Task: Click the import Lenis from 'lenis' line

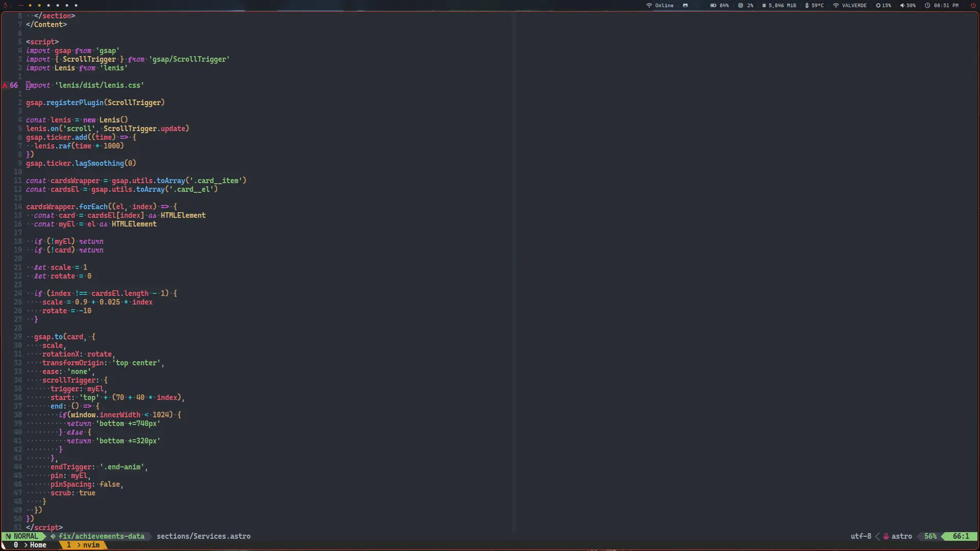Action: click(x=77, y=68)
